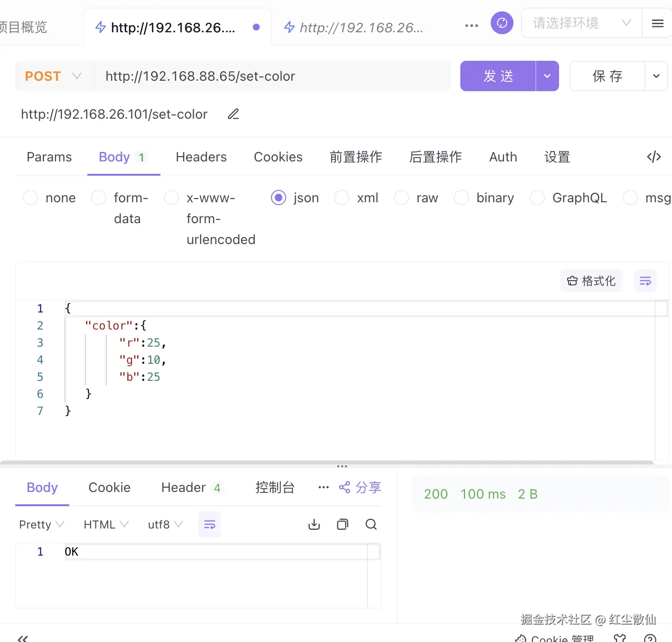
Task: Click unsaved dot on first request tab
Action: [256, 27]
